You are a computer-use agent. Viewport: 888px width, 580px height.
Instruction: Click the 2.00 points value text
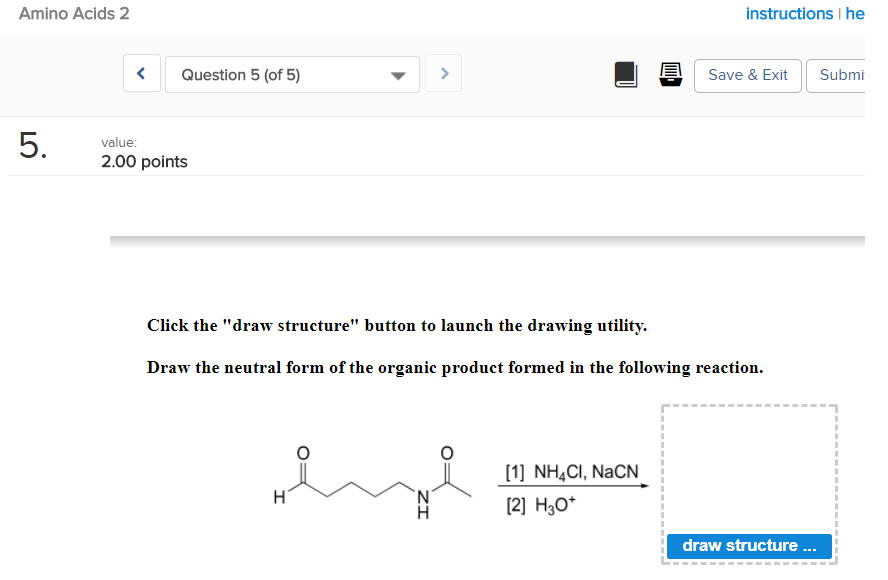pos(143,161)
